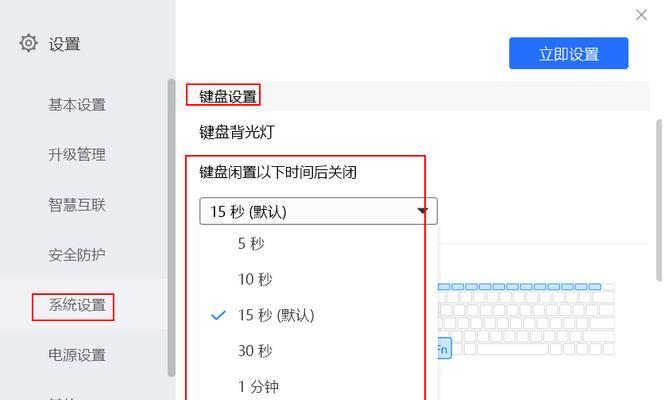Go to 安全防护 settings
The image size is (665, 400).
pos(77,255)
